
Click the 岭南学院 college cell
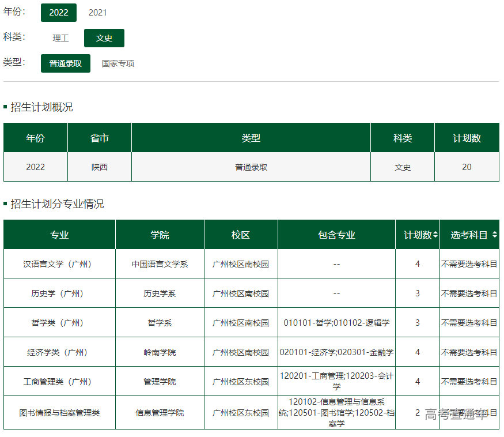pos(160,352)
